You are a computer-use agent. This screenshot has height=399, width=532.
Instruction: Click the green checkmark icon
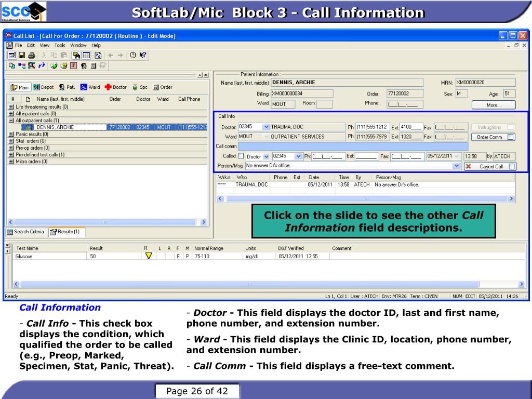coord(54,65)
